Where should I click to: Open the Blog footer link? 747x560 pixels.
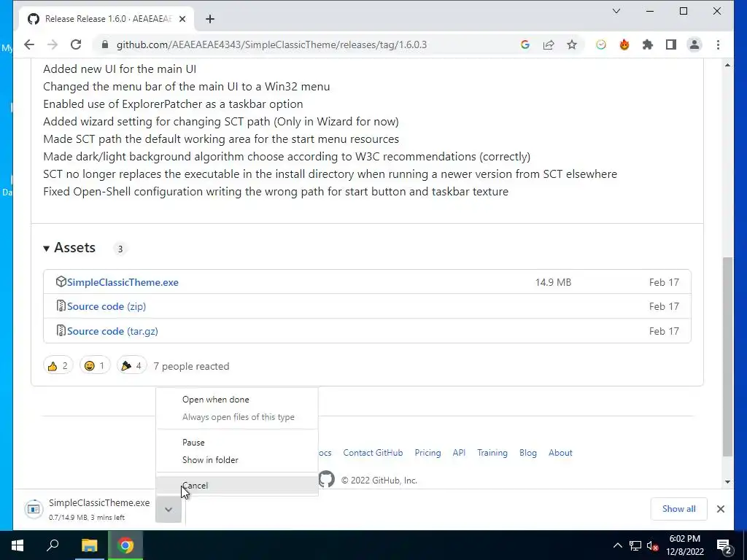(528, 453)
